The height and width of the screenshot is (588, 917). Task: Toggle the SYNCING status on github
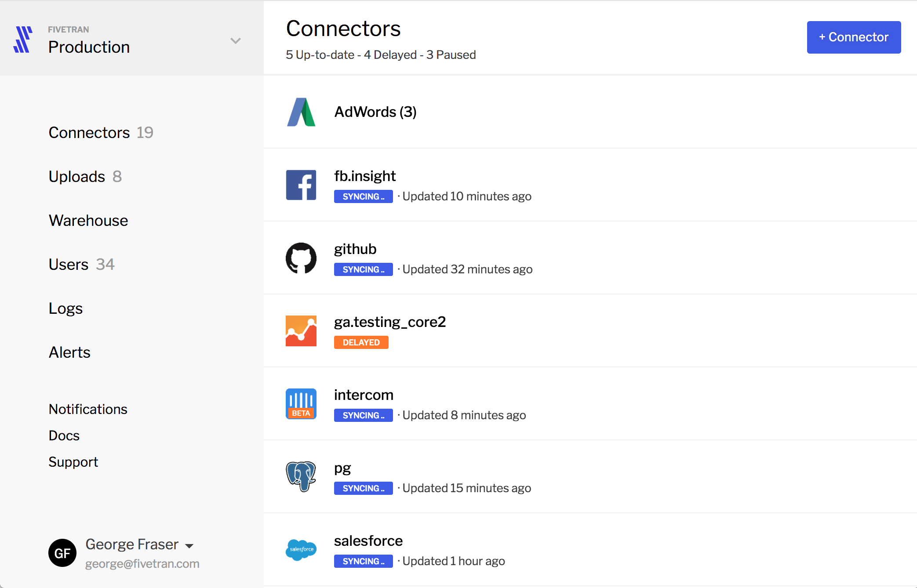[x=364, y=269]
